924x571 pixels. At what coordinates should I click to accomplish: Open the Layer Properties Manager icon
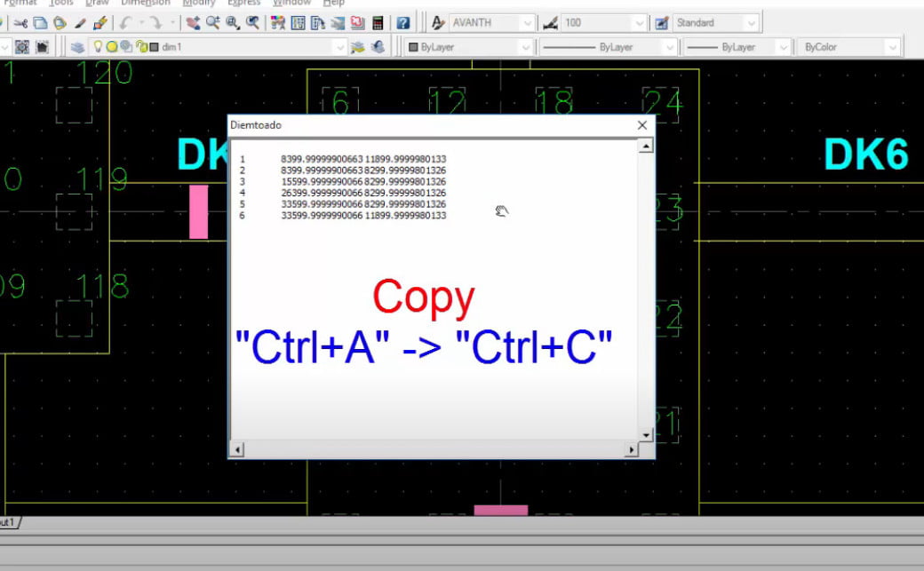click(x=78, y=47)
